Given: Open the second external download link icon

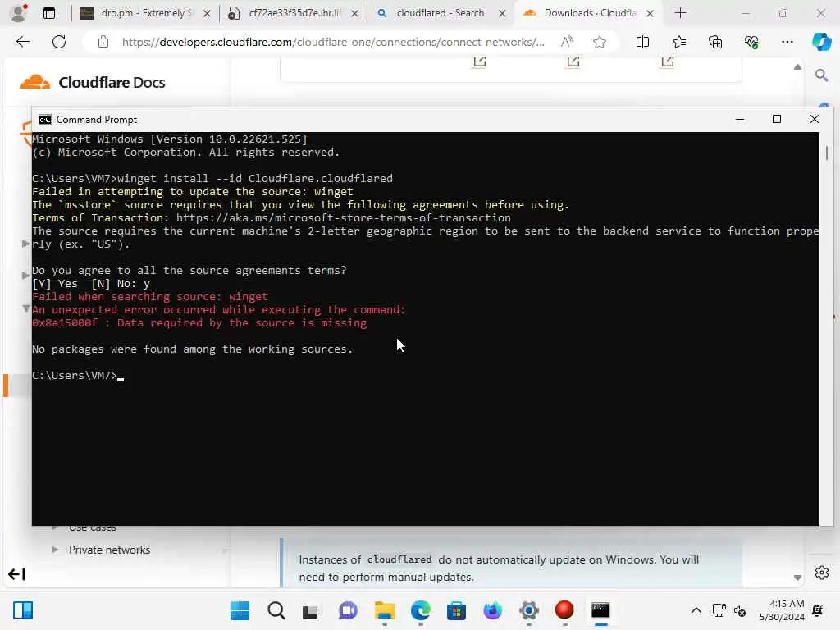Looking at the screenshot, I should pyautogui.click(x=573, y=62).
